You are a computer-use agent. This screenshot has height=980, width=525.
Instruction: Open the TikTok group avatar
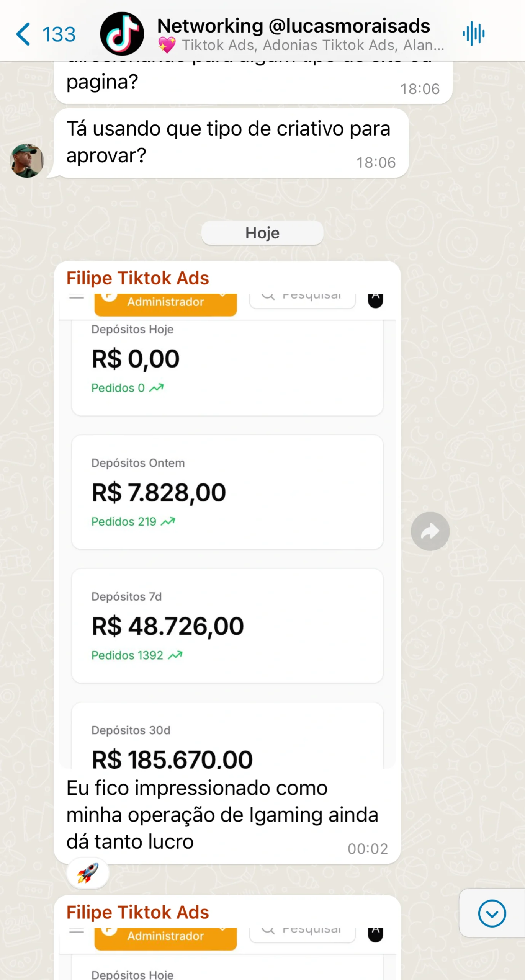[122, 34]
